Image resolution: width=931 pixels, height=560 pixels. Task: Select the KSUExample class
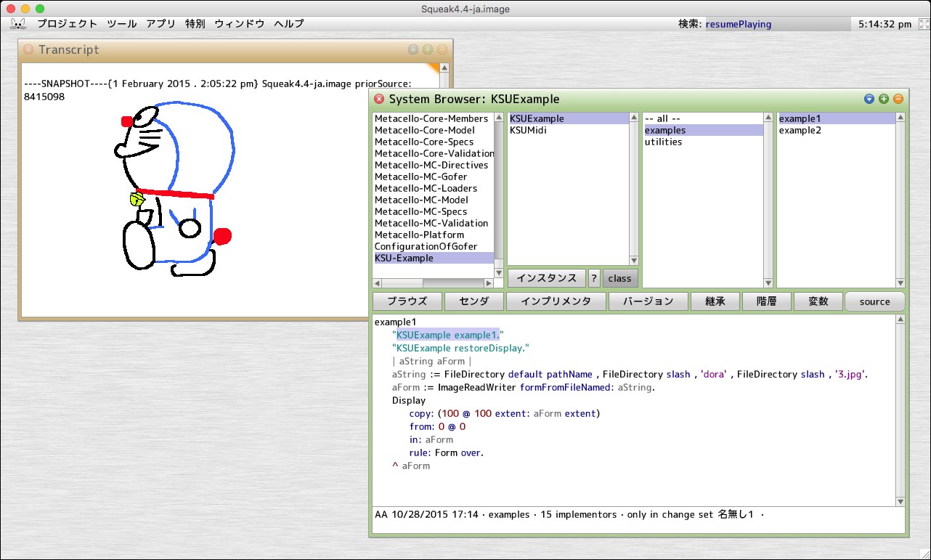[x=568, y=118]
